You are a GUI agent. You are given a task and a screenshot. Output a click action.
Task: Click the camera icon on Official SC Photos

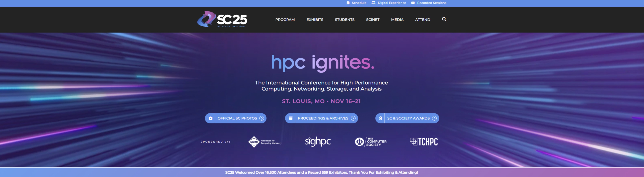pyautogui.click(x=210, y=118)
